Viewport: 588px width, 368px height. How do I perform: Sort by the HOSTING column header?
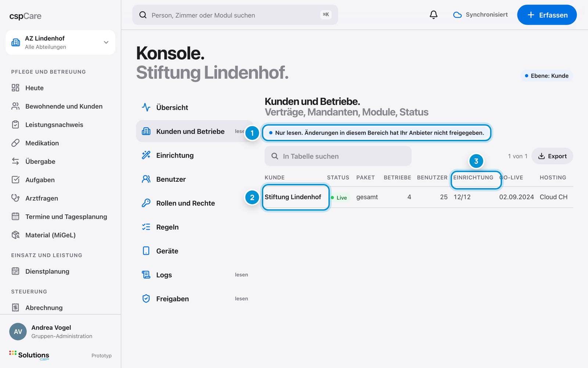click(x=553, y=177)
